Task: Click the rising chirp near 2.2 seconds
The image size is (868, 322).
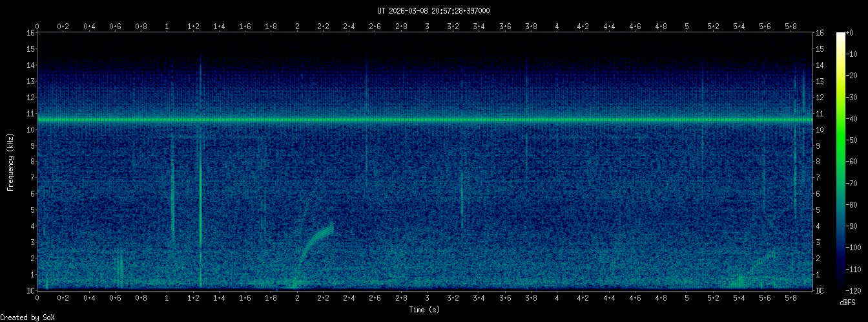Action: 316,237
